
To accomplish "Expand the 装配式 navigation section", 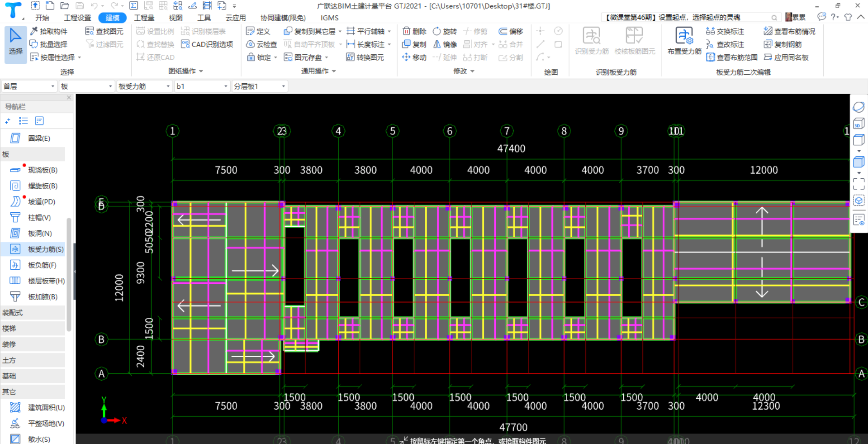I will coord(33,313).
